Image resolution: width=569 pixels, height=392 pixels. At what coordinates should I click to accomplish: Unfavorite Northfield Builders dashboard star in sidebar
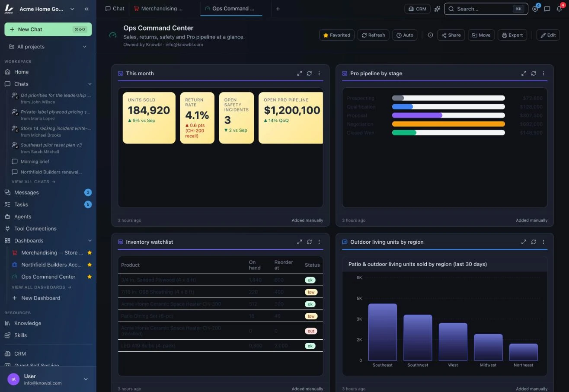point(90,265)
